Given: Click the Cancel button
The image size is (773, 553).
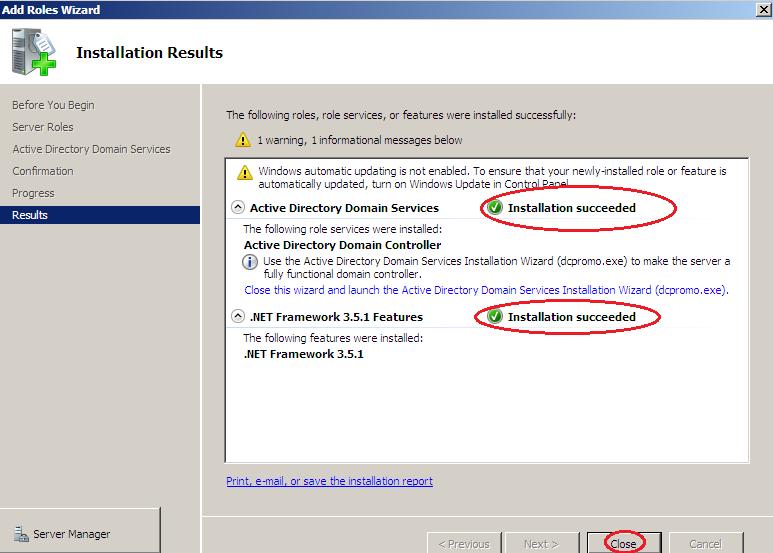Looking at the screenshot, I should pyautogui.click(x=705, y=543).
